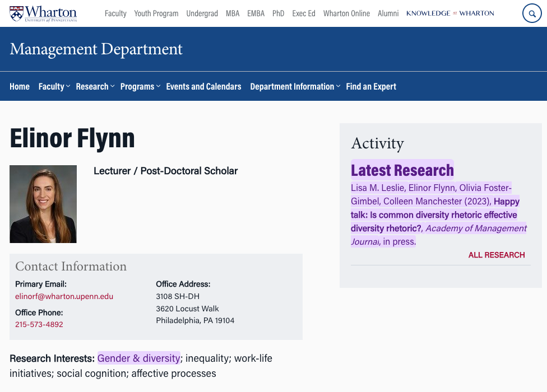Go to the Home menu item

pos(20,86)
